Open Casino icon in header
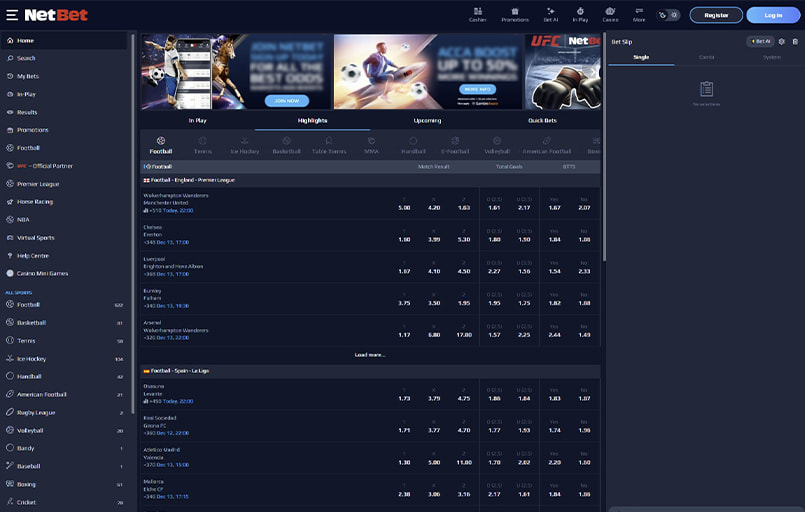Image resolution: width=805 pixels, height=512 pixels. click(x=610, y=14)
